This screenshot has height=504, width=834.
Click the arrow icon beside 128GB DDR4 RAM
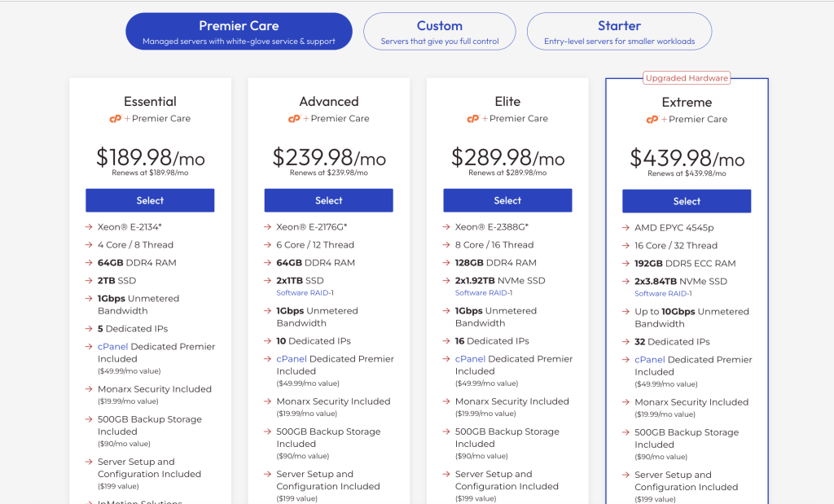tap(446, 262)
